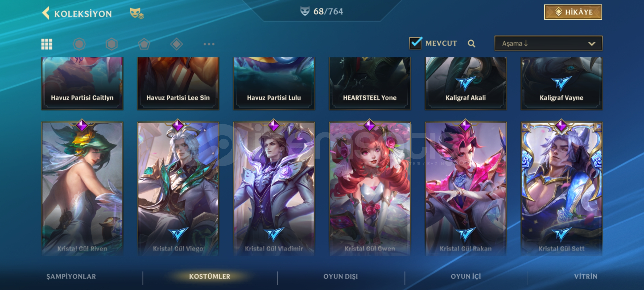Open the magnifier search icon

[471, 44]
